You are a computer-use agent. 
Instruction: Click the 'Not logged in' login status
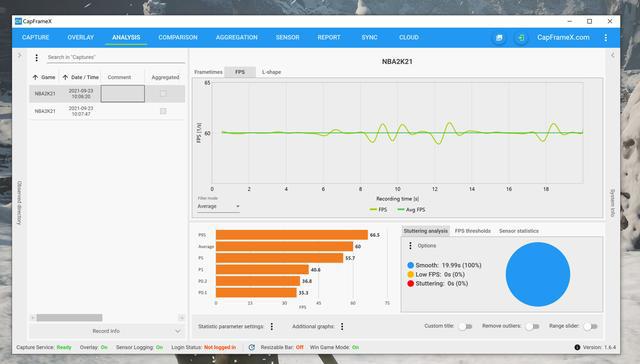(220, 347)
